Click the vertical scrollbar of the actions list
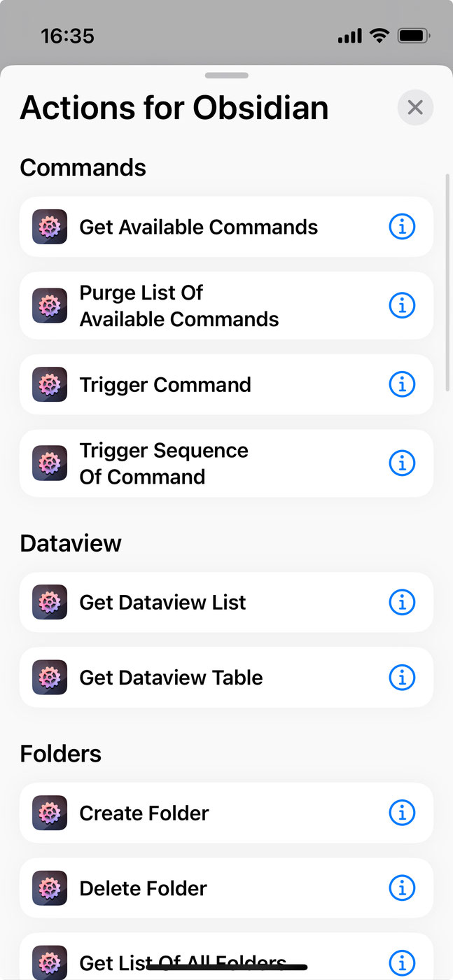This screenshot has height=980, width=453. (448, 280)
